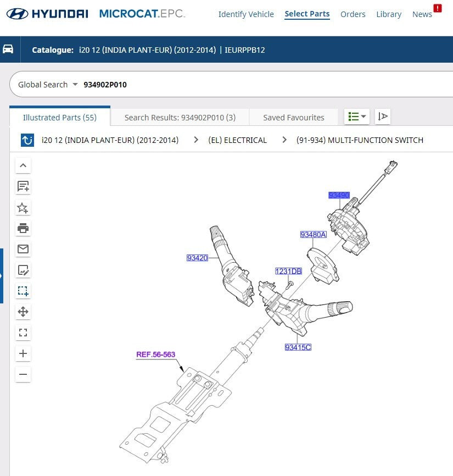Click the sort/step parts icon beside the list view
453x476 pixels.
(383, 117)
